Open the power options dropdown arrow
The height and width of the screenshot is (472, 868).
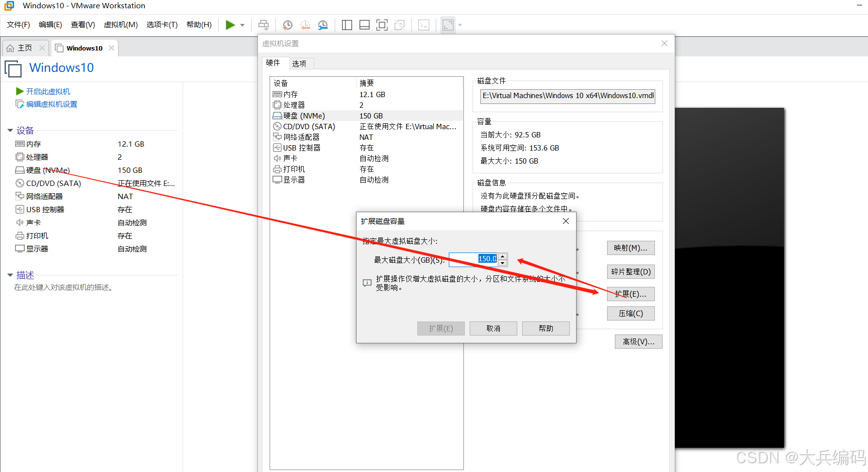pos(242,25)
